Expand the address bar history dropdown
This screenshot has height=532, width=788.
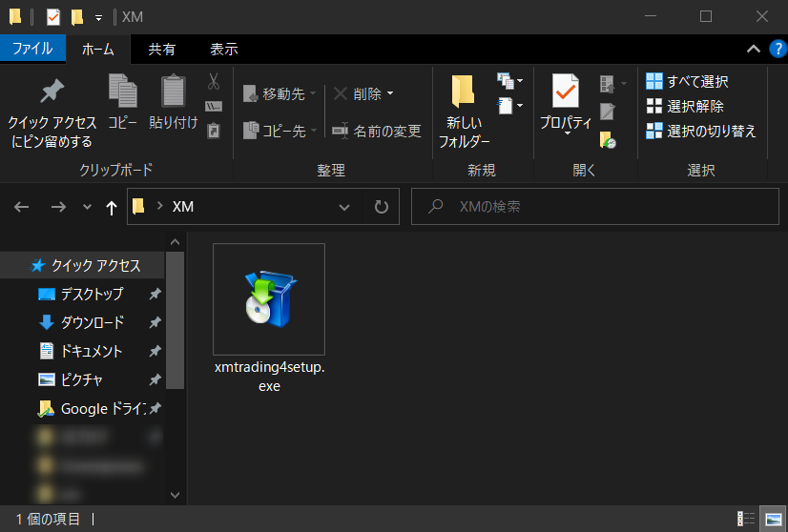pos(344,207)
